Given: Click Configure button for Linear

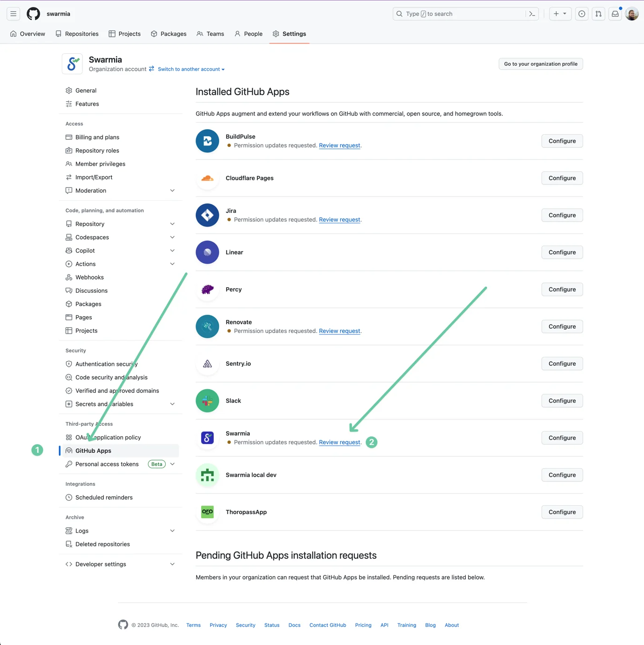Looking at the screenshot, I should [562, 253].
